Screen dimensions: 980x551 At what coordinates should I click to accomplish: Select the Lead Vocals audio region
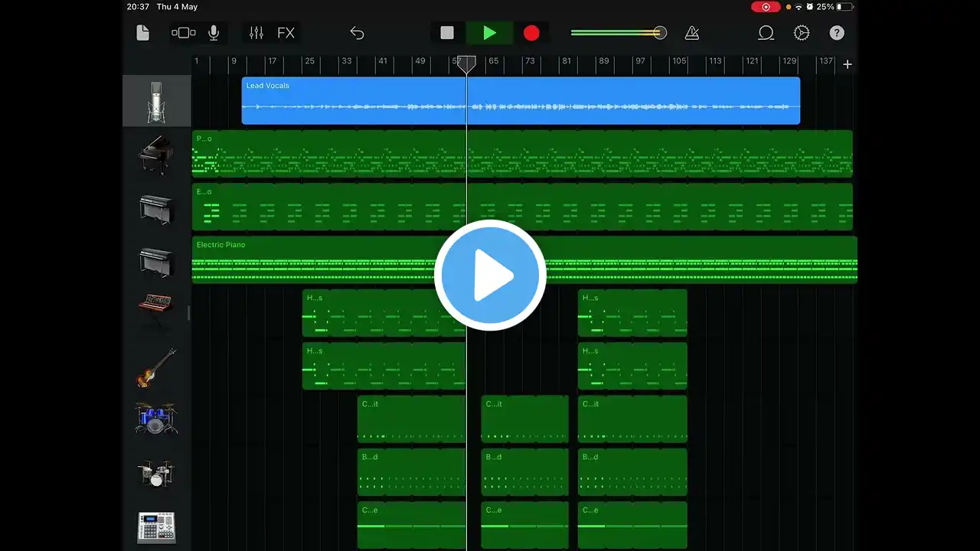point(521,101)
